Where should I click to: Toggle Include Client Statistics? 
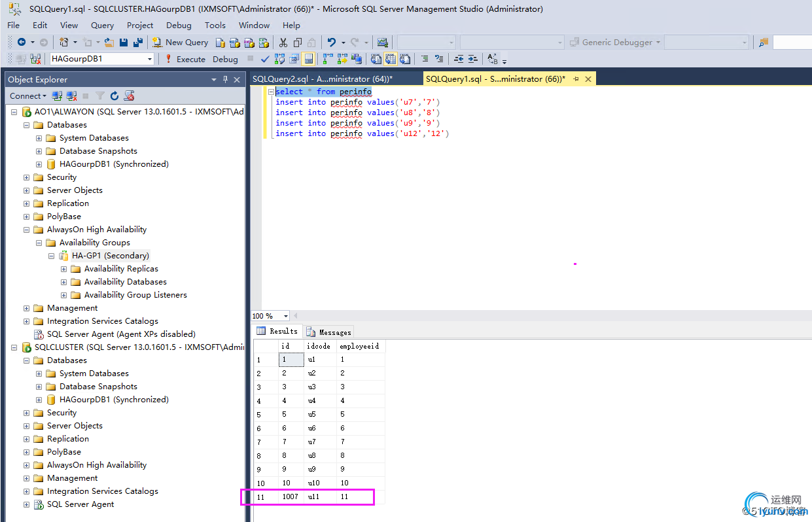[357, 59]
